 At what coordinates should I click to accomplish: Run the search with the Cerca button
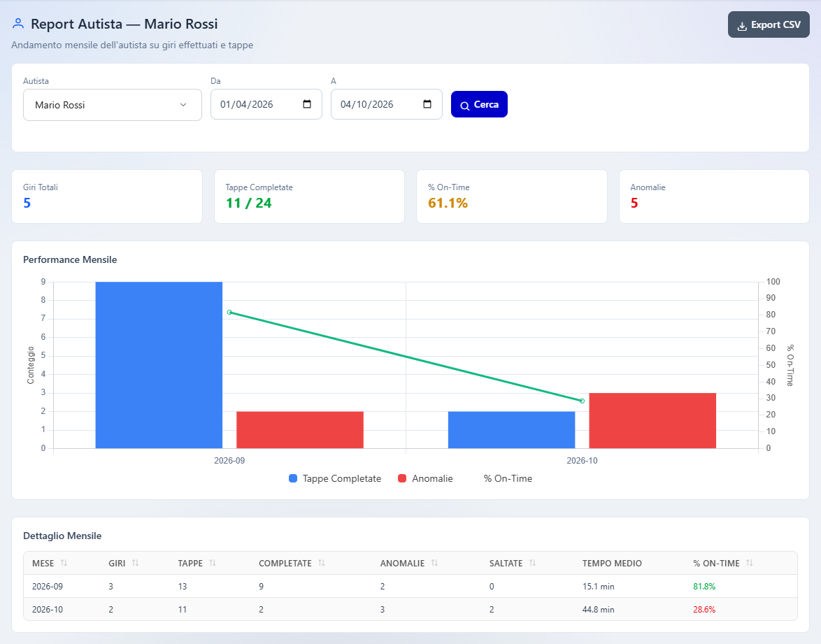(x=479, y=104)
